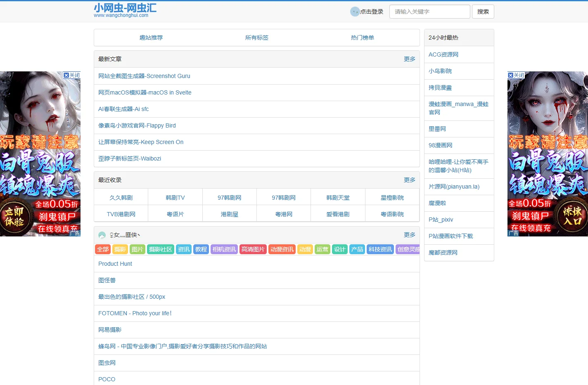Screen dimensions: 588x385
Task: Select the blue 资讯 tag
Action: [184, 249]
